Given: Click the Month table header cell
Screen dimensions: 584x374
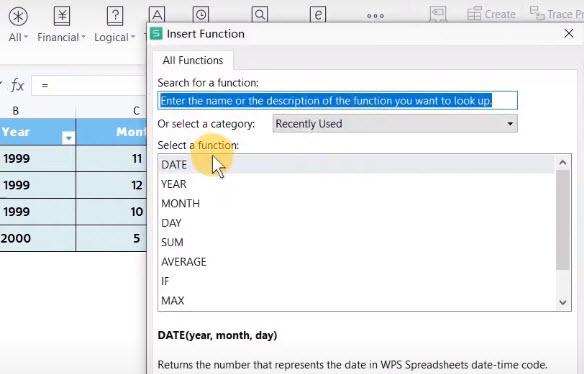Looking at the screenshot, I should (111, 132).
